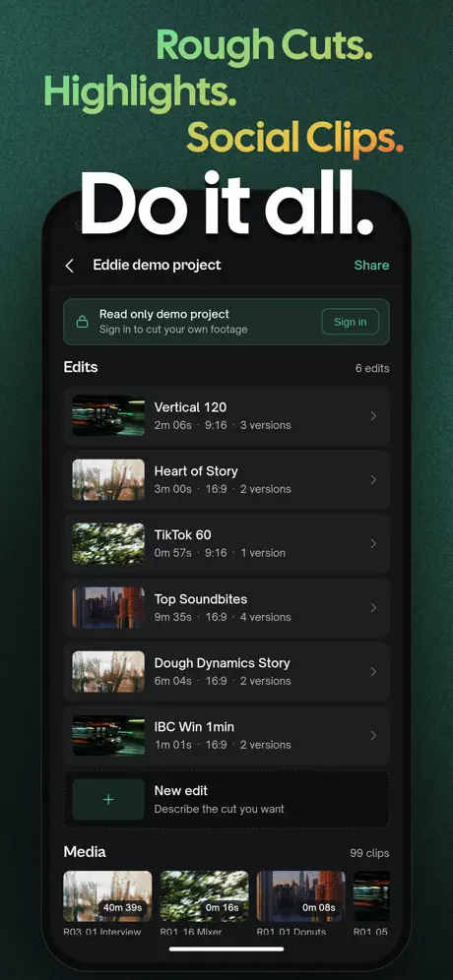
Task: Tap the lock icon in the demo banner
Action: pyautogui.click(x=82, y=322)
